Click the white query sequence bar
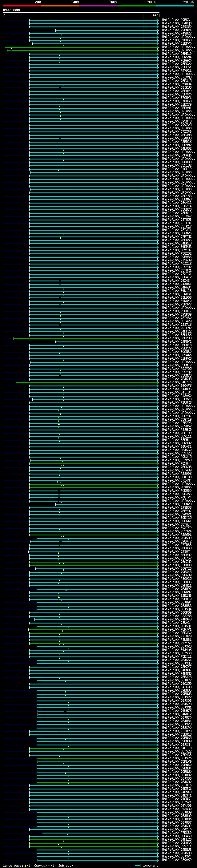The width and height of the screenshot is (197, 868). (x=81, y=12)
